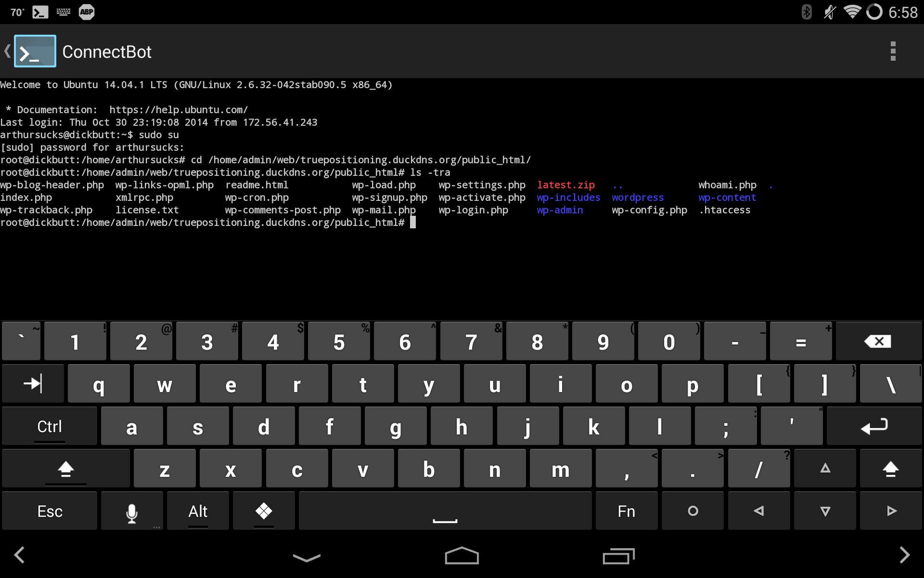Tap the ConnectBot title text
This screenshot has height=578, width=924.
(107, 52)
